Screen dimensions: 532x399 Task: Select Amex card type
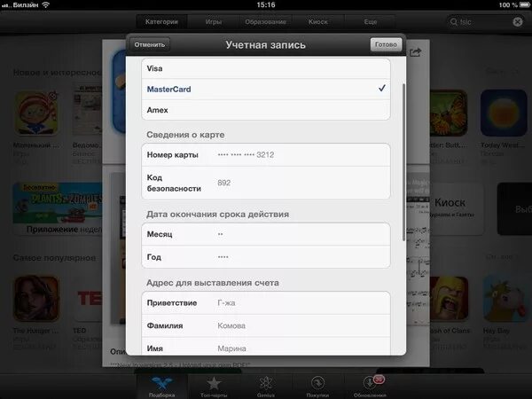pyautogui.click(x=266, y=110)
